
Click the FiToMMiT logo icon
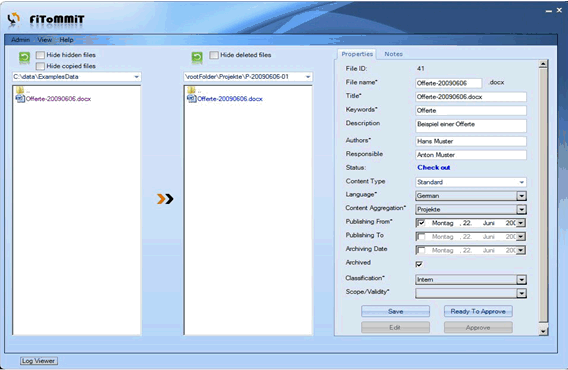tap(13, 19)
